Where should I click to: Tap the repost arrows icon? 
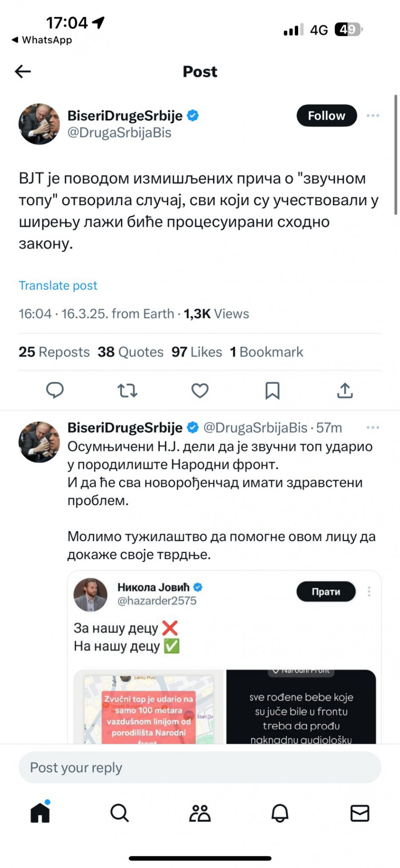click(127, 390)
